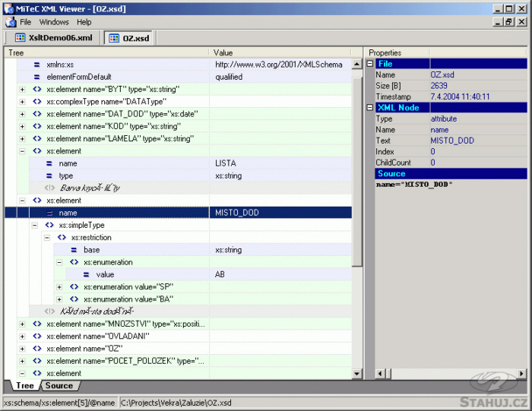Image resolution: width=532 pixels, height=411 pixels.
Task: Click the element icon beside LAMELA
Action: pos(37,138)
